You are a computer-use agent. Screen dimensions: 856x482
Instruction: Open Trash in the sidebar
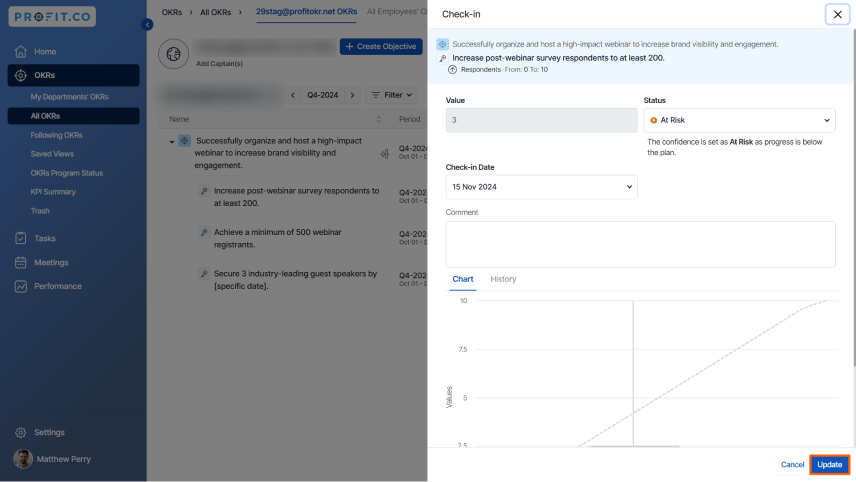40,211
